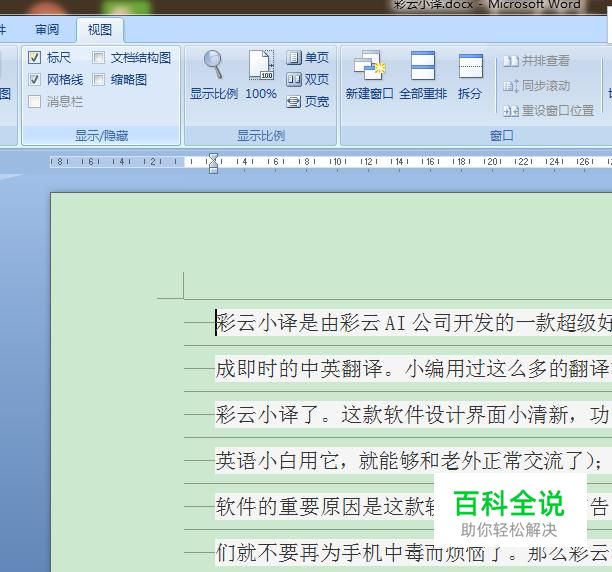Click the 显示/隐藏 group label
The width and height of the screenshot is (612, 572).
(101, 136)
